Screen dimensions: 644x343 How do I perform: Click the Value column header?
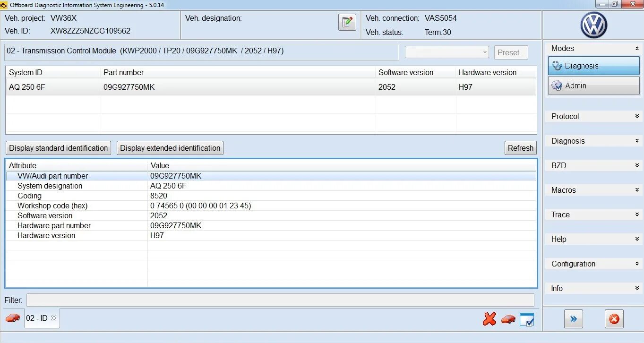(x=342, y=165)
